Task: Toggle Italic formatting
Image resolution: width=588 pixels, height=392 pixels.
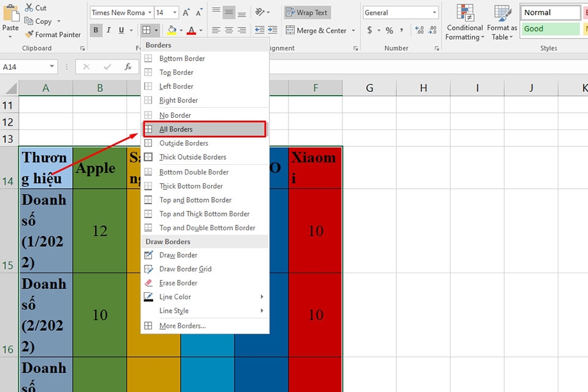Action: tap(108, 31)
